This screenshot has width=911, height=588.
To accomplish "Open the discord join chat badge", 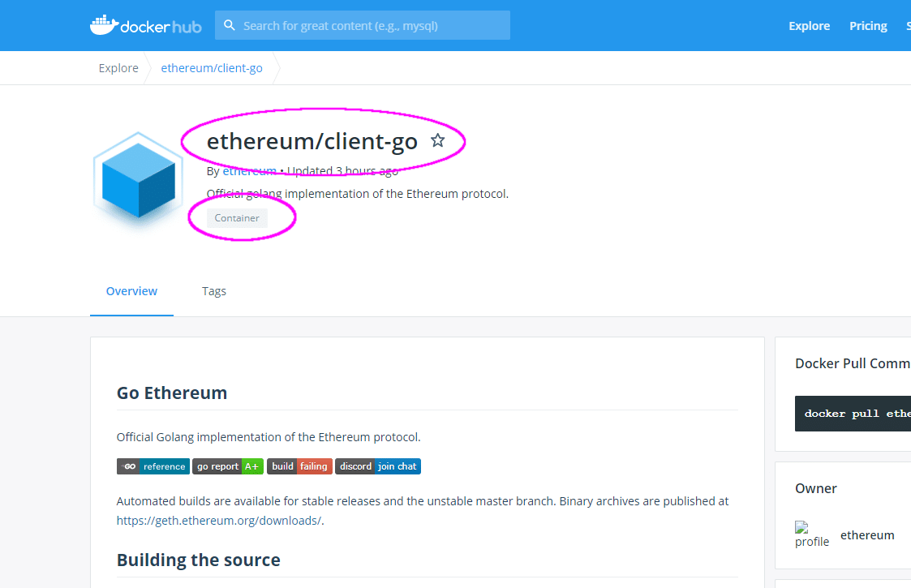I will [x=378, y=466].
